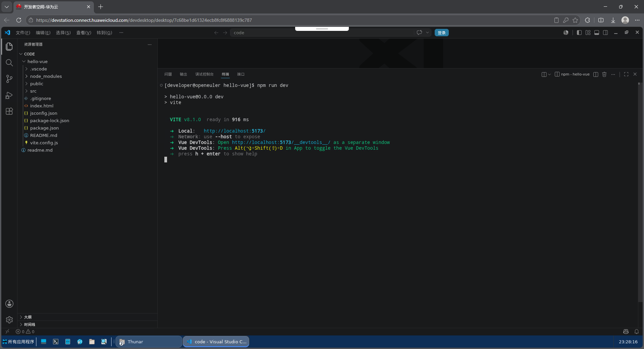Click the hexagon icon in VS Code title bar
The width and height of the screenshot is (644, 349).
click(566, 33)
